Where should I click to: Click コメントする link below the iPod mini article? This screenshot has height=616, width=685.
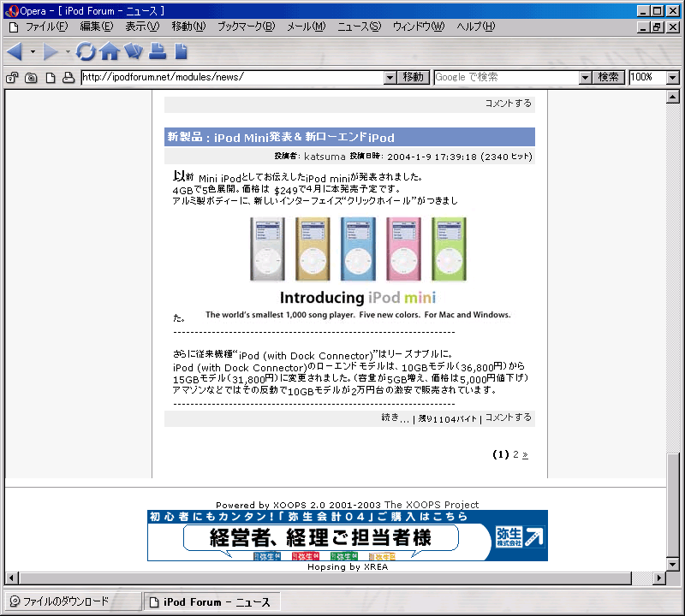coord(508,418)
